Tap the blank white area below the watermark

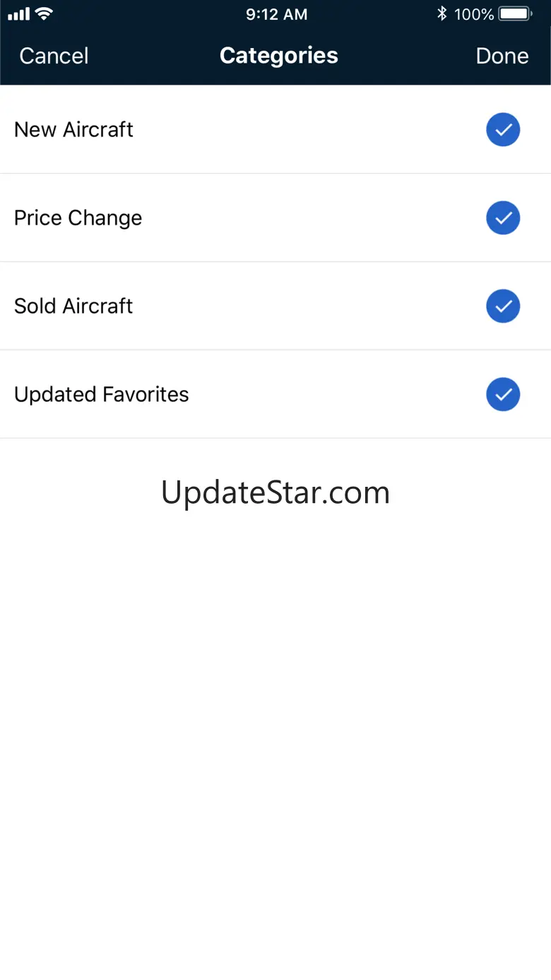(x=275, y=707)
